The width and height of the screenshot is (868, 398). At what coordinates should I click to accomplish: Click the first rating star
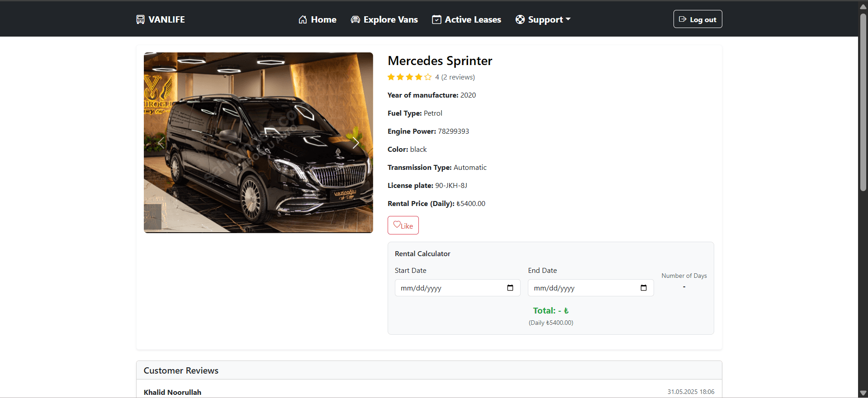[391, 77]
